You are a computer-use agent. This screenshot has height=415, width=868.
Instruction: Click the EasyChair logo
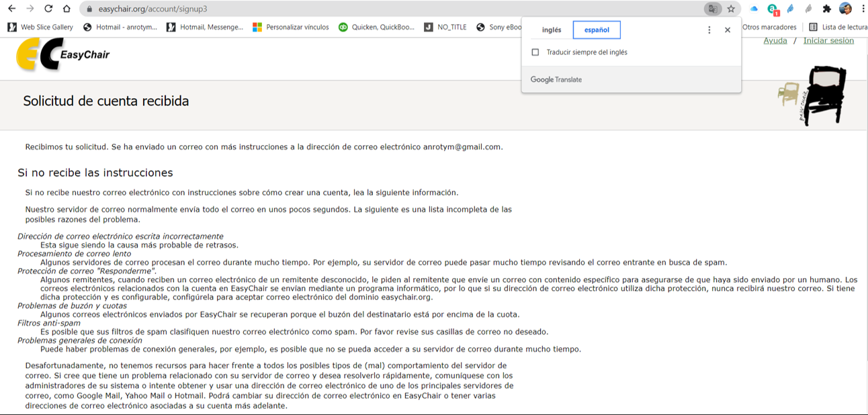coord(62,54)
